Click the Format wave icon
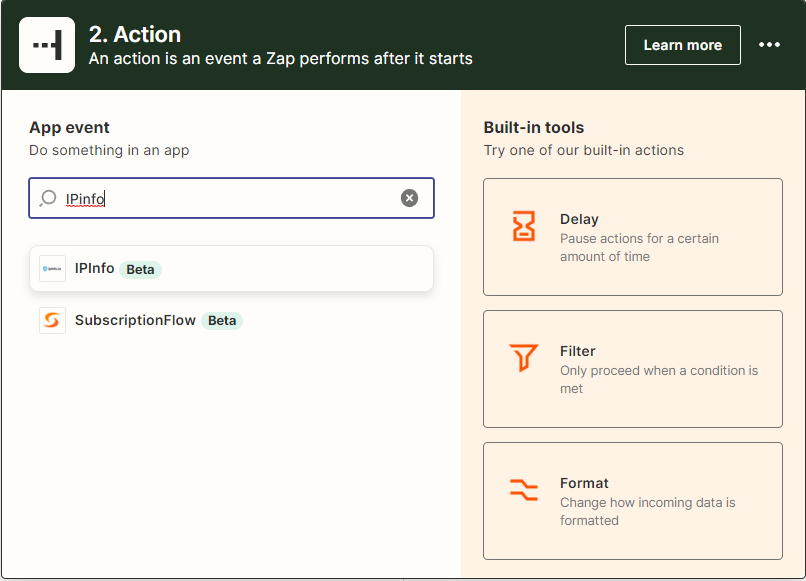 tap(524, 489)
